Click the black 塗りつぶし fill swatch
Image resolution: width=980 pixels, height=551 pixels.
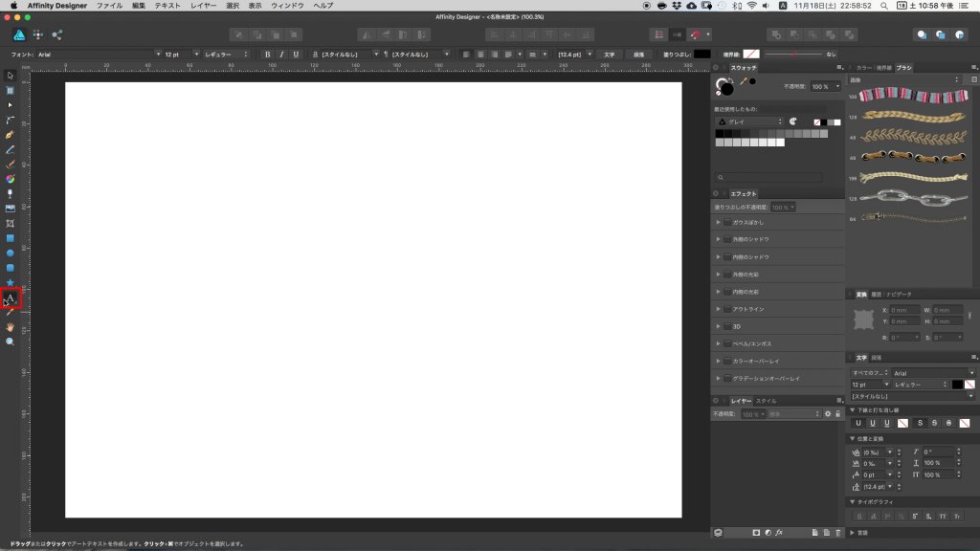click(702, 55)
